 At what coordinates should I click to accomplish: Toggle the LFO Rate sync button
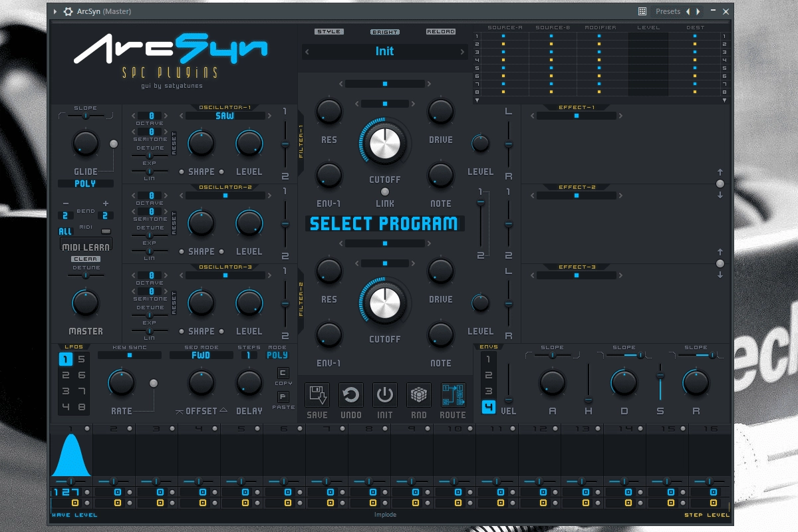click(x=154, y=382)
